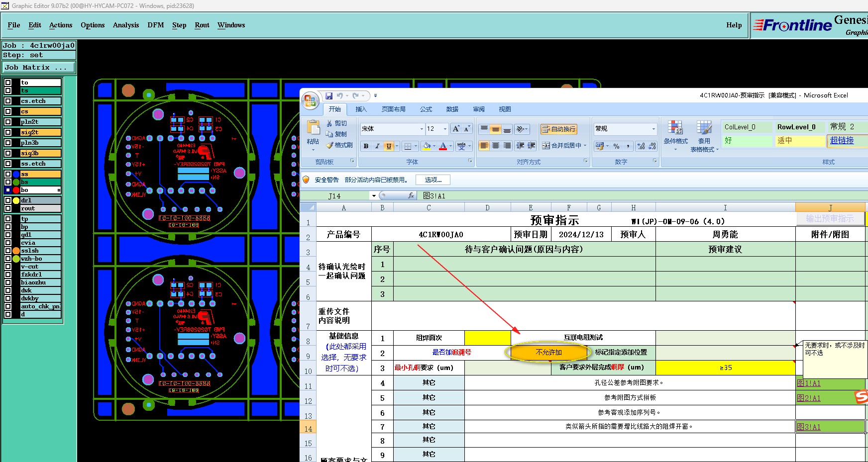Click the blue color swatch of 'ss' layer
The width and height of the screenshot is (868, 462).
(16, 174)
